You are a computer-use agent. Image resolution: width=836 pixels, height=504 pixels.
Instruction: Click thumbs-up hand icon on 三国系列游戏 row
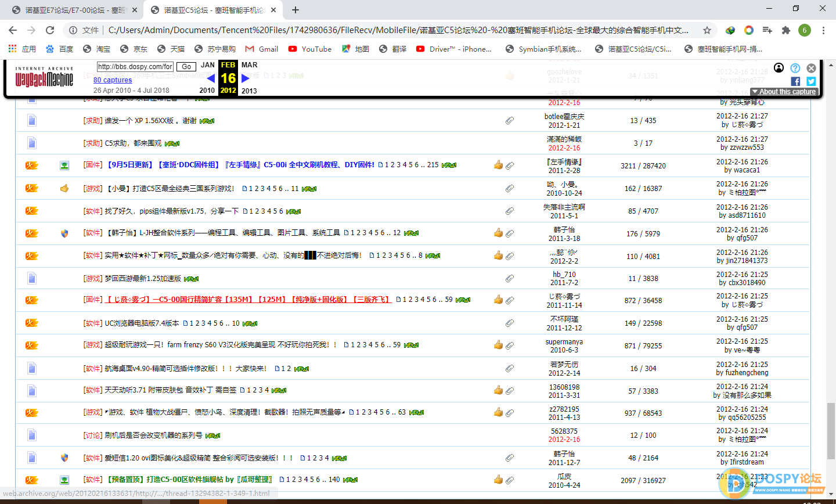point(64,188)
